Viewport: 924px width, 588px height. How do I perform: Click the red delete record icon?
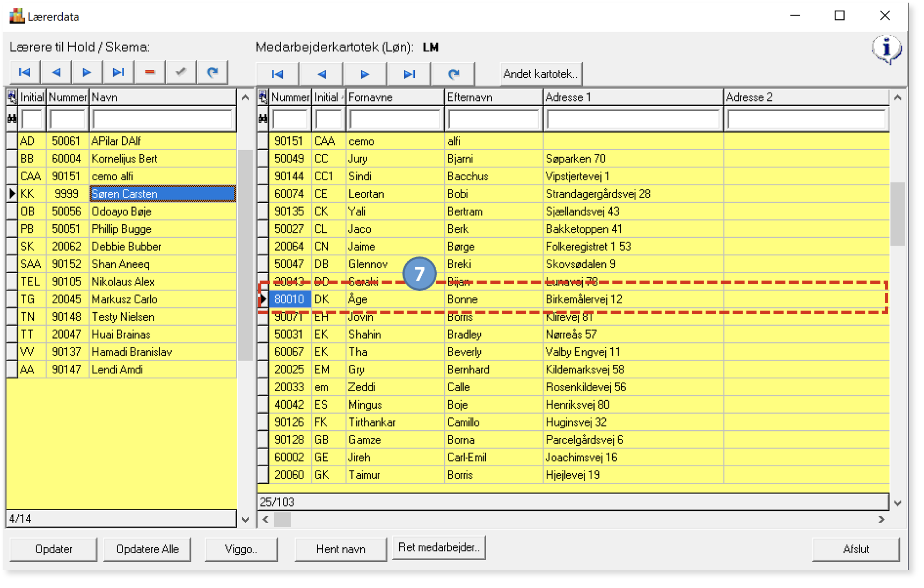pyautogui.click(x=150, y=72)
